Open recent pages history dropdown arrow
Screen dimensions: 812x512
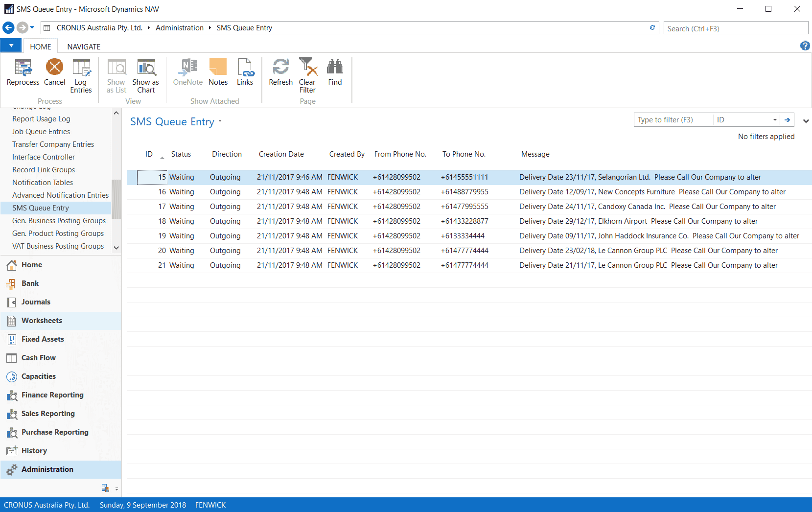tap(32, 27)
